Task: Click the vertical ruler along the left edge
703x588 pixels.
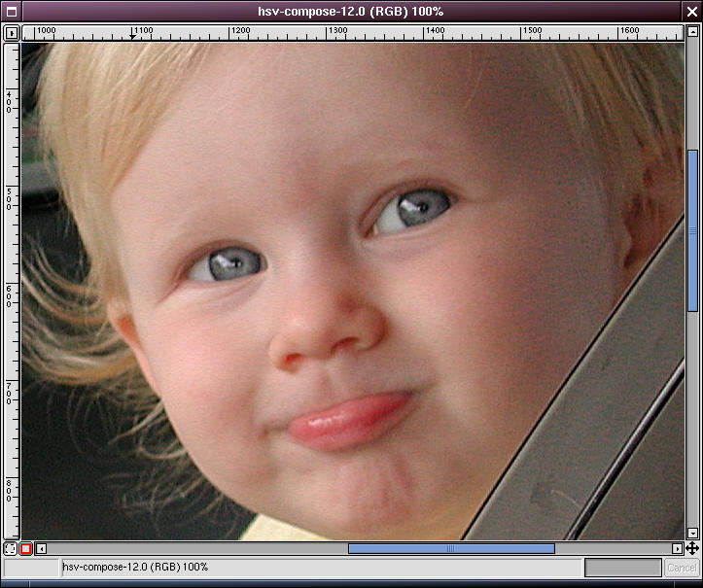Action: pyautogui.click(x=12, y=292)
